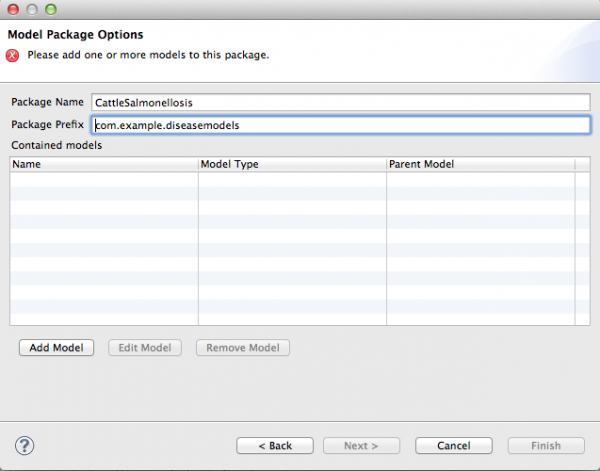This screenshot has height=471, width=600.
Task: Select the Model Type column header
Action: [292, 164]
